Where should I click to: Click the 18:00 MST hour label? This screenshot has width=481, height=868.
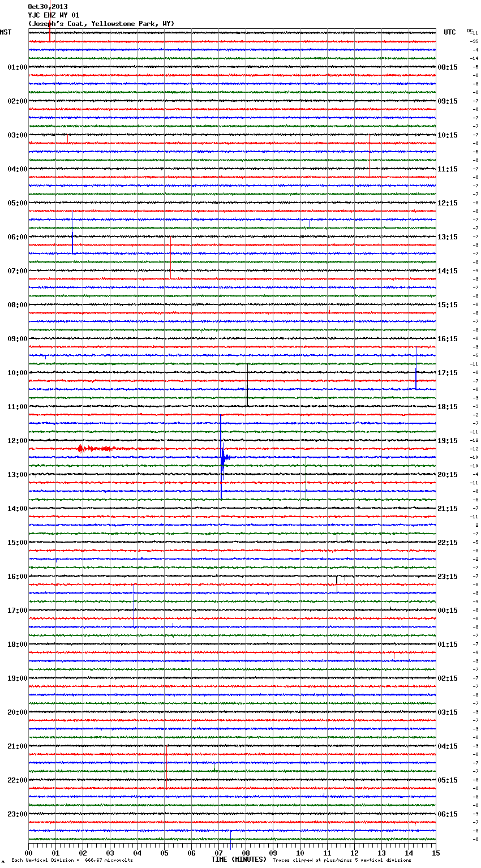(18, 644)
